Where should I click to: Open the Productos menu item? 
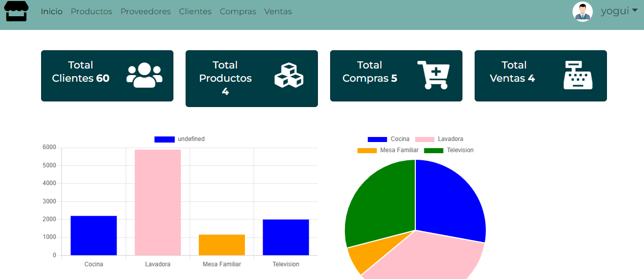coord(91,11)
